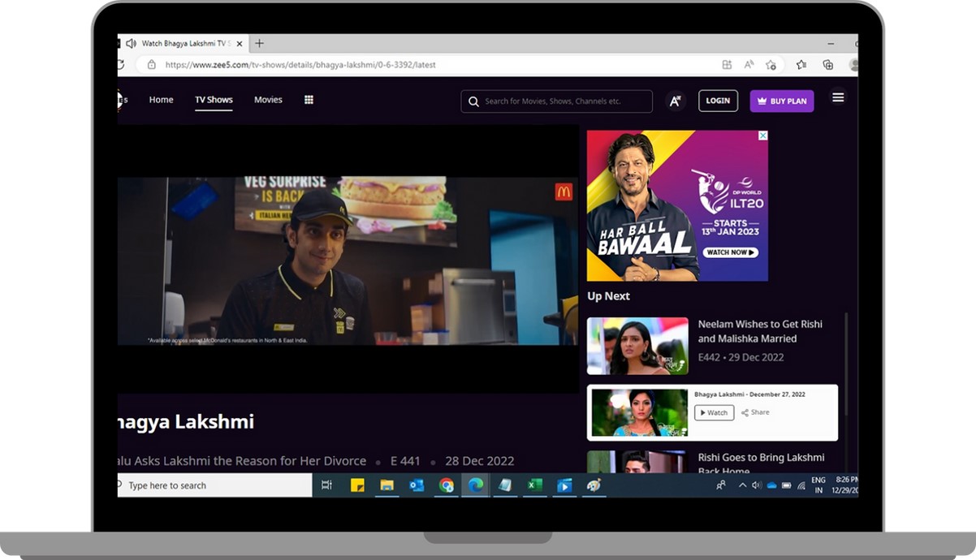The image size is (976, 560).
Task: Open Neelam Wishes to Get Rishi episode title
Action: 760,331
